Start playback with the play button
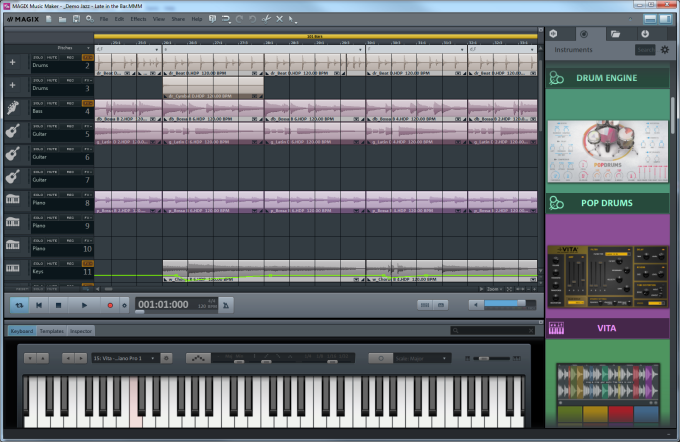The height and width of the screenshot is (442, 680). click(84, 305)
